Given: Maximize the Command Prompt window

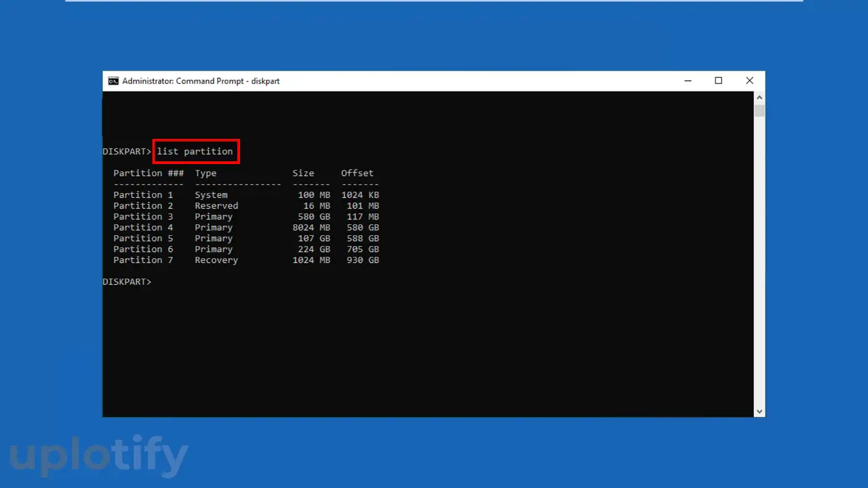Looking at the screenshot, I should tap(719, 81).
